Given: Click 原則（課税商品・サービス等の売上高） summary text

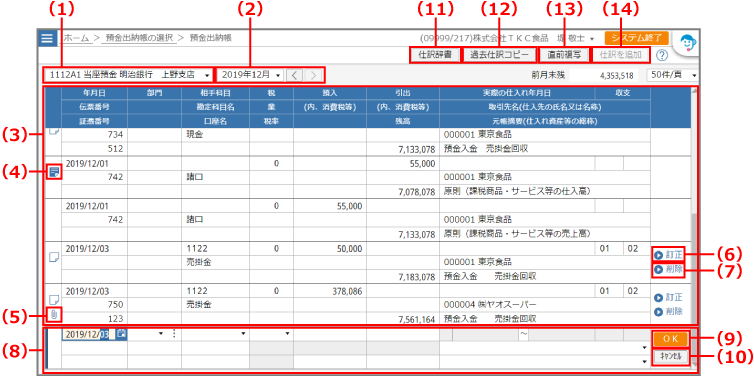Looking at the screenshot, I should coord(516,234).
